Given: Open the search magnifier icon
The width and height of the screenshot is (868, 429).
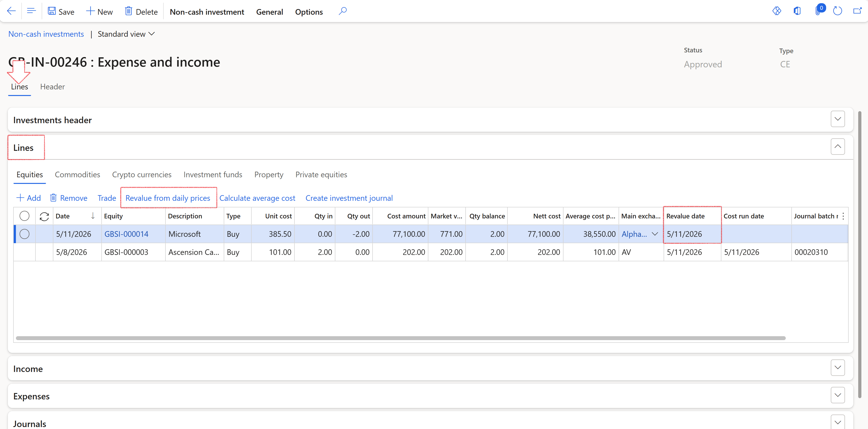Looking at the screenshot, I should (x=343, y=11).
